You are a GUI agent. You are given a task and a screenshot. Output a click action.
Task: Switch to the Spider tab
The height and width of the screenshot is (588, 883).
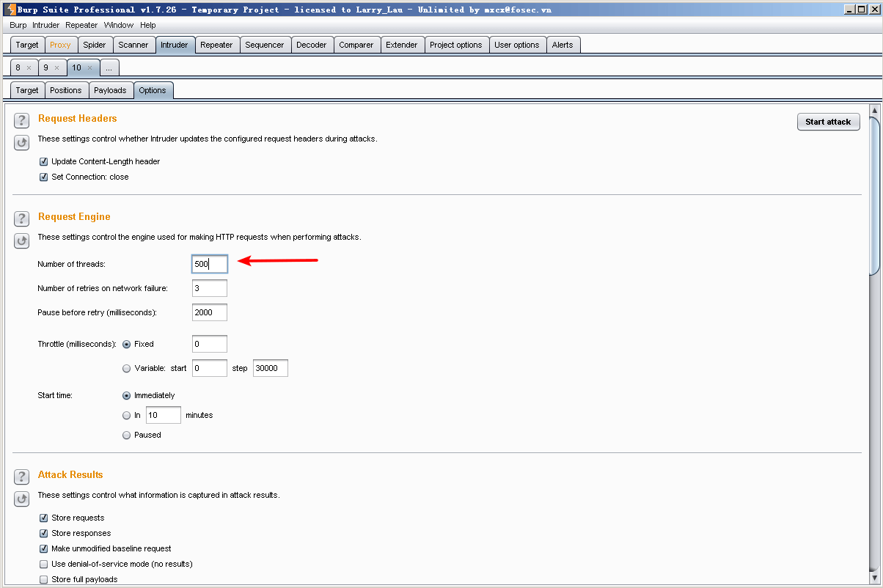tap(95, 45)
